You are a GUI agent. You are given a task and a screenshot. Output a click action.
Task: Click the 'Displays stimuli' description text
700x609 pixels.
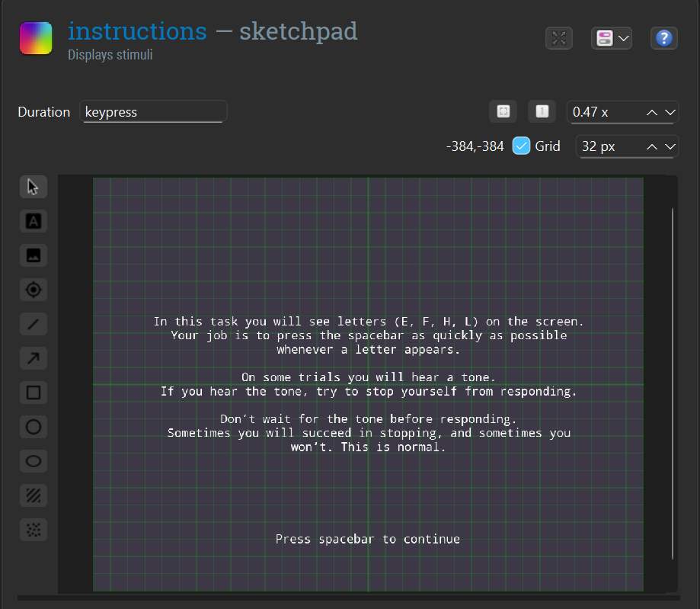pos(110,55)
